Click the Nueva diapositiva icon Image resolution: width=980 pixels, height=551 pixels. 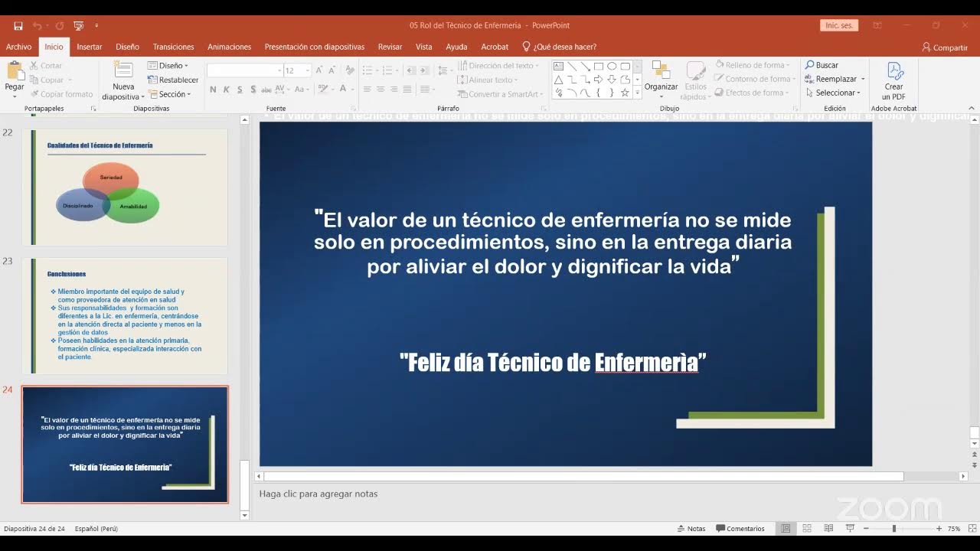click(122, 70)
